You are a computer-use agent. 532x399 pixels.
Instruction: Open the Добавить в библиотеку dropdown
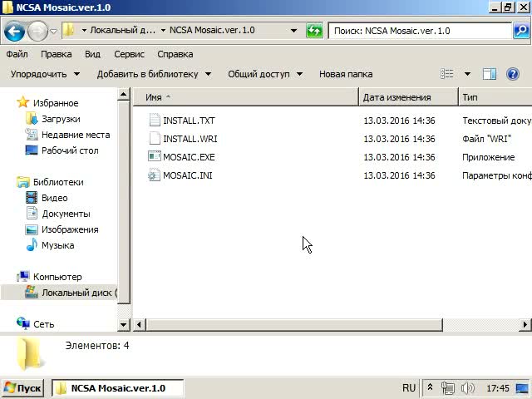click(x=153, y=74)
